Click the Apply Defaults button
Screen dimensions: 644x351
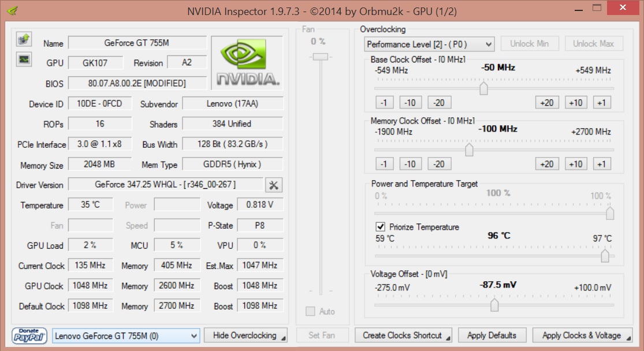point(492,335)
